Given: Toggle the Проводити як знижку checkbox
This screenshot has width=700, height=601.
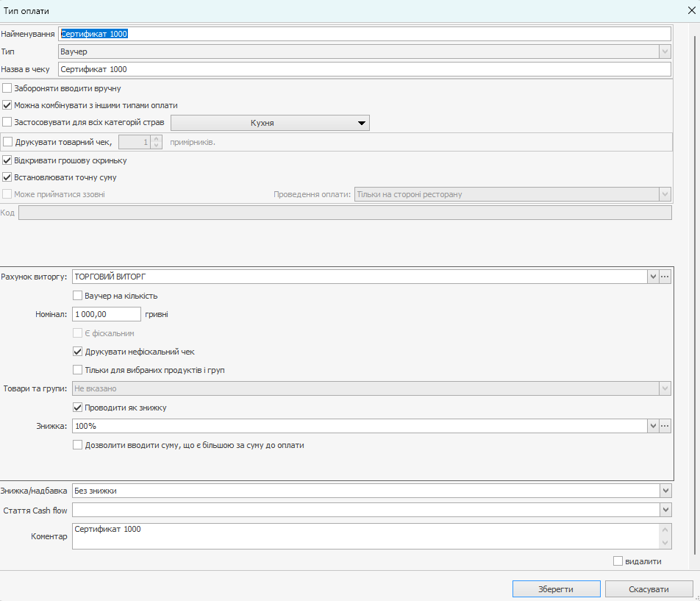Looking at the screenshot, I should tap(78, 408).
